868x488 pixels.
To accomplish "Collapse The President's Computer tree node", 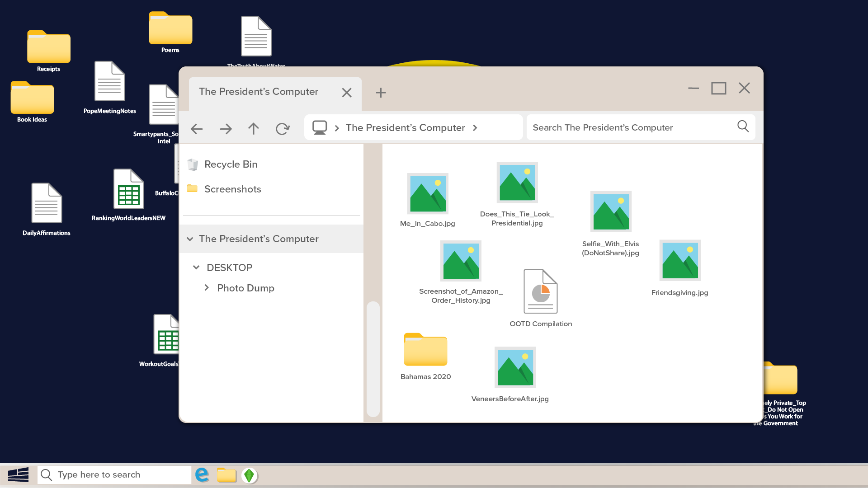I will 190,239.
